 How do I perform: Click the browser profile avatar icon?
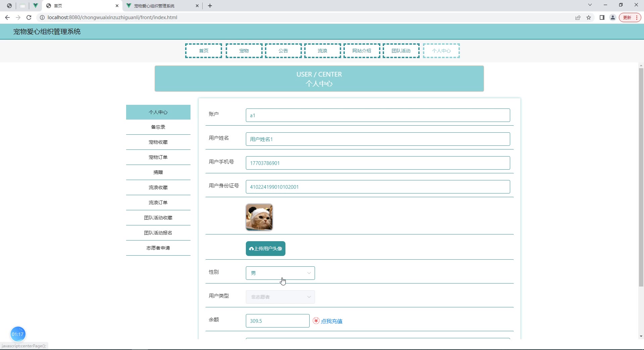[x=613, y=17]
